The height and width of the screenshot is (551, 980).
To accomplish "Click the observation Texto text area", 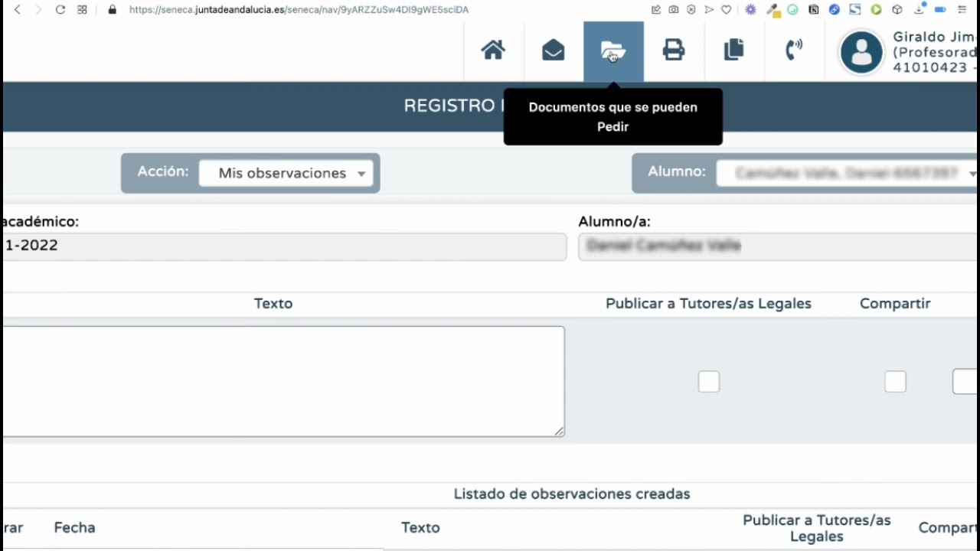I will pyautogui.click(x=283, y=382).
